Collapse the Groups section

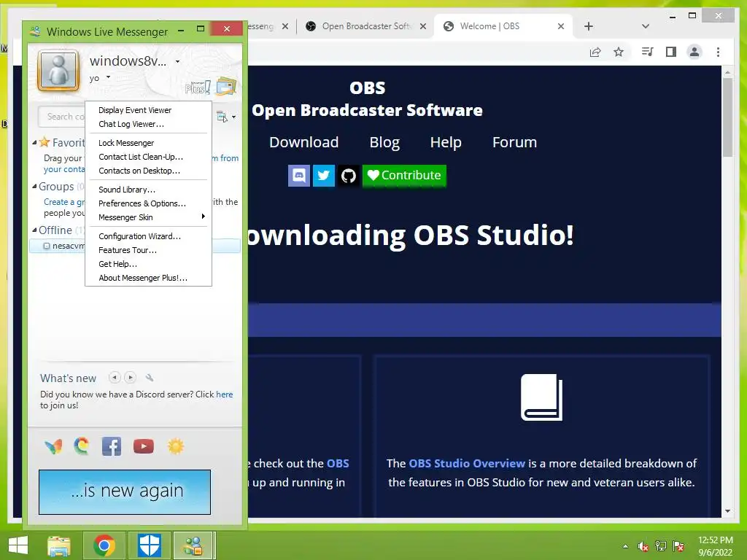pyautogui.click(x=34, y=186)
